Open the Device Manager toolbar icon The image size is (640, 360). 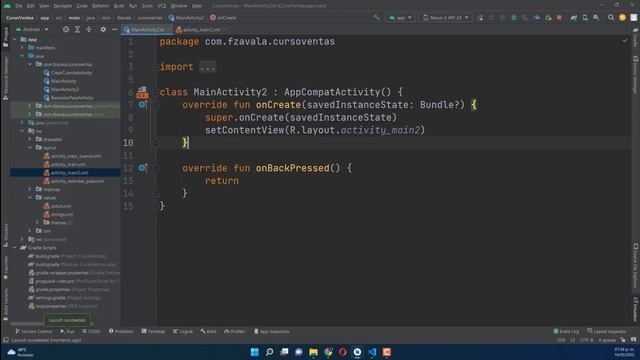click(585, 18)
